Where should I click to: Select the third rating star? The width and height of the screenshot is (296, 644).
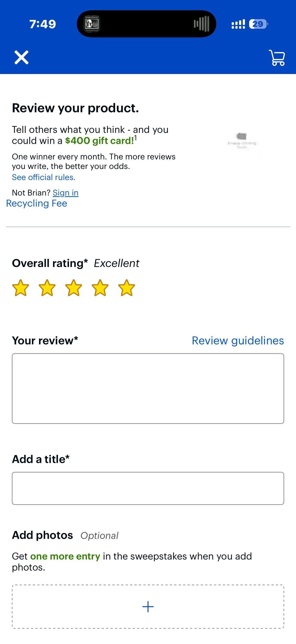(x=73, y=288)
